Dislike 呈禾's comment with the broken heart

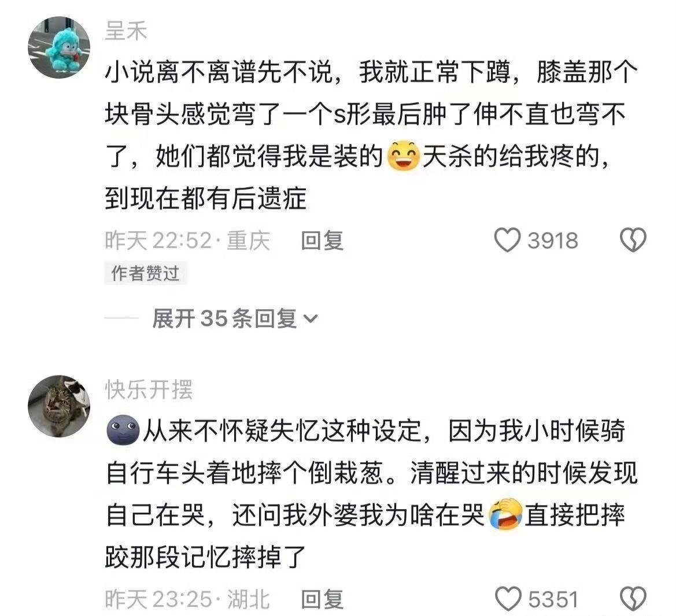click(633, 240)
